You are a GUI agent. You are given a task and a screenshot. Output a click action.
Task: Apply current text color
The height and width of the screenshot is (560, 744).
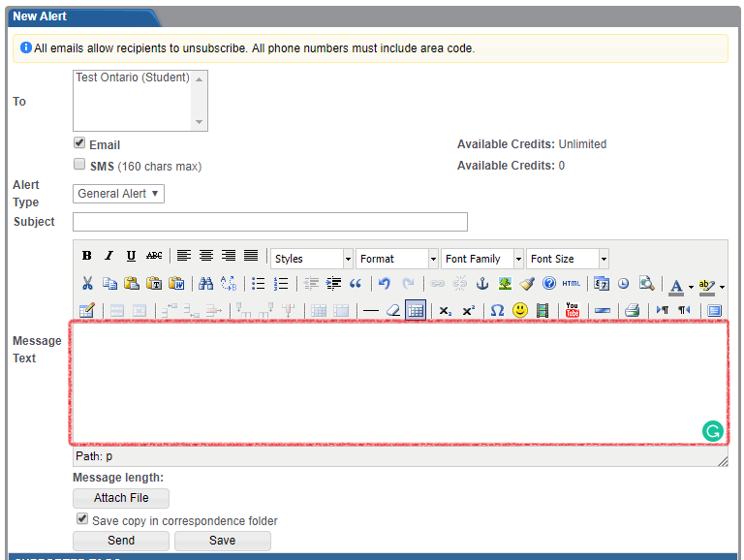click(x=676, y=286)
